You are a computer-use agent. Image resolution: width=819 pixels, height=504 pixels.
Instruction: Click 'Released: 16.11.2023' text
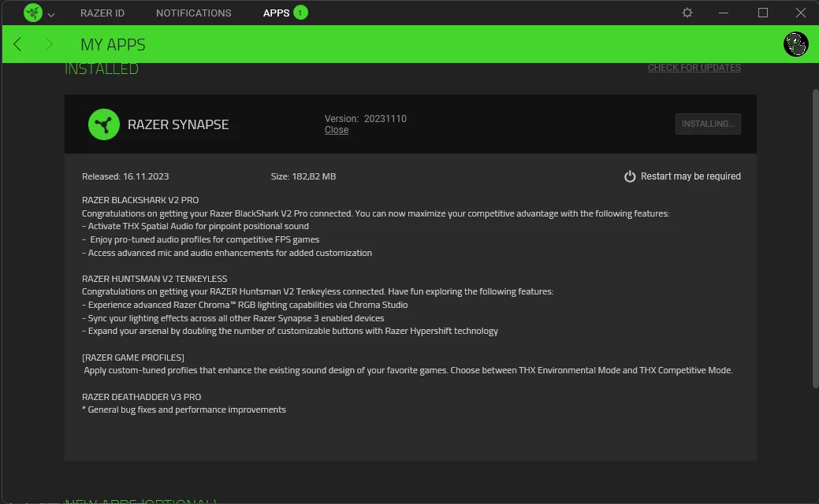click(x=125, y=176)
